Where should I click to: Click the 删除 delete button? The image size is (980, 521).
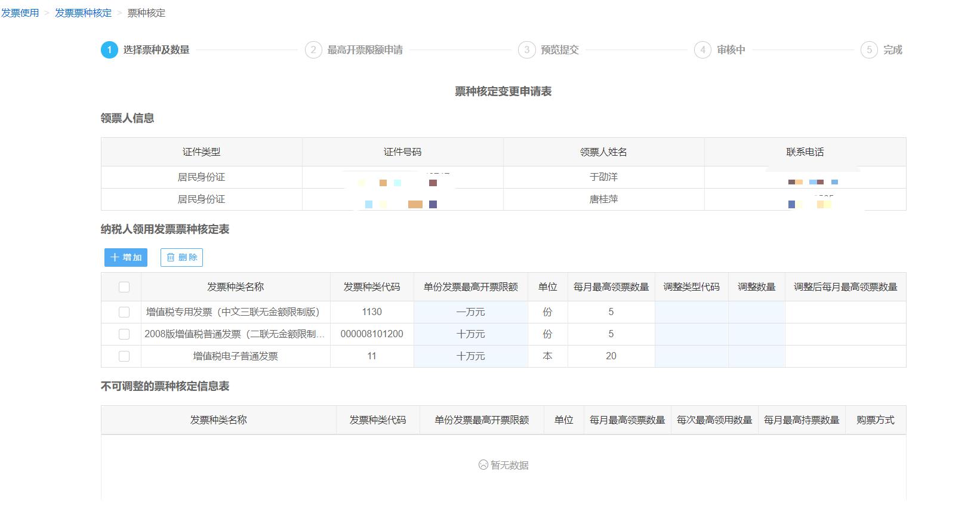[x=181, y=257]
